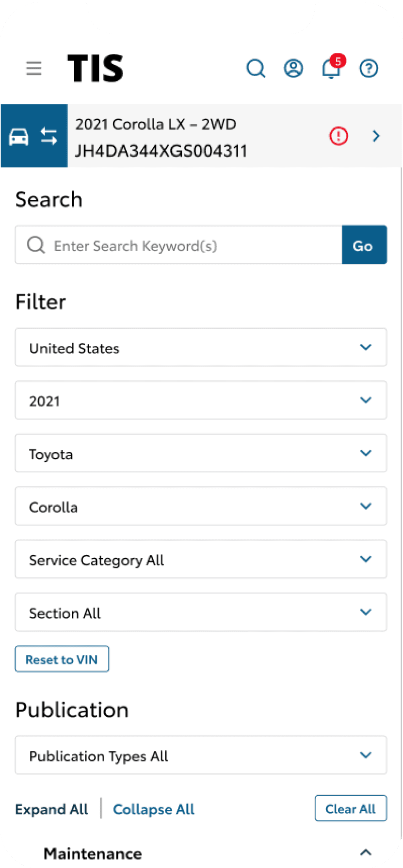Open the hamburger navigation menu
This screenshot has height=868, width=403.
click(x=33, y=68)
